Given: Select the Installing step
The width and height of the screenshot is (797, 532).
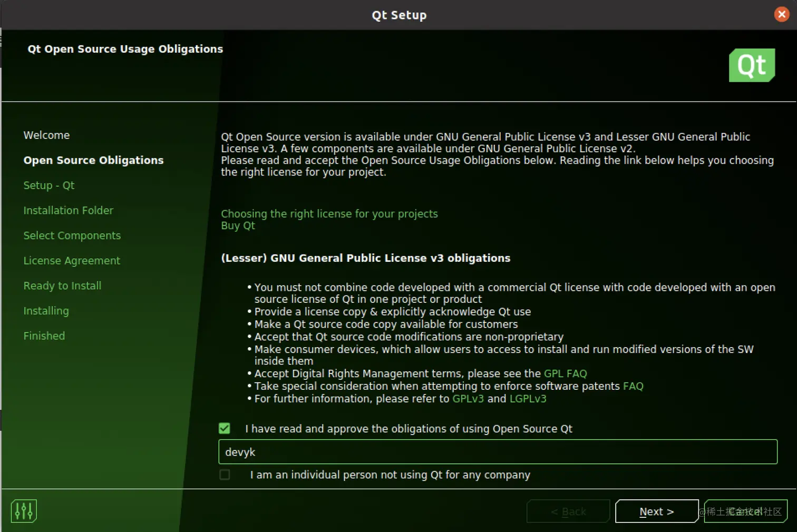Looking at the screenshot, I should click(x=46, y=311).
